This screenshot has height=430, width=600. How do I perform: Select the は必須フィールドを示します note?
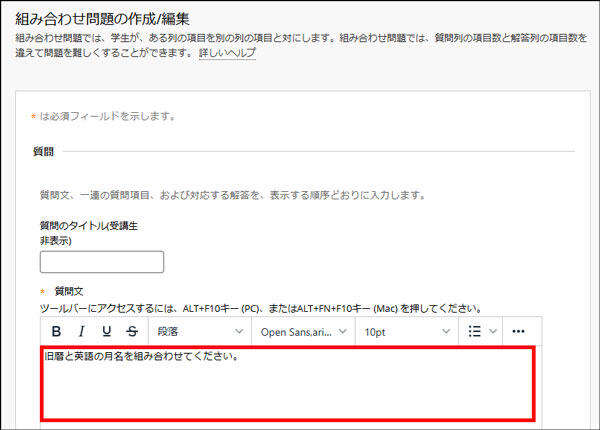point(108,116)
